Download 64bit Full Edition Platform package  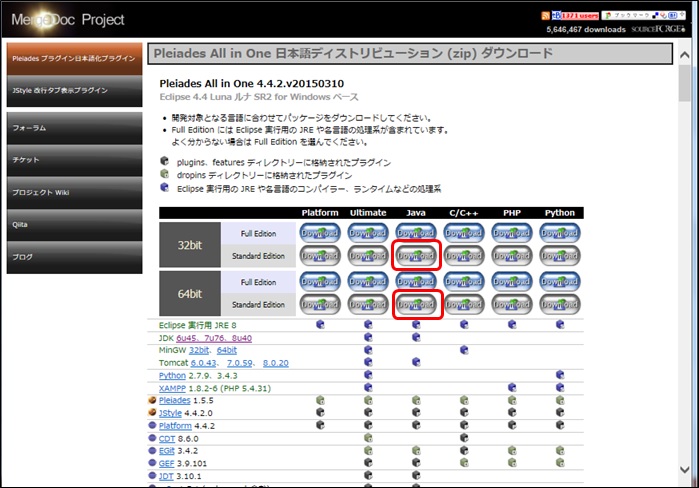pyautogui.click(x=320, y=282)
